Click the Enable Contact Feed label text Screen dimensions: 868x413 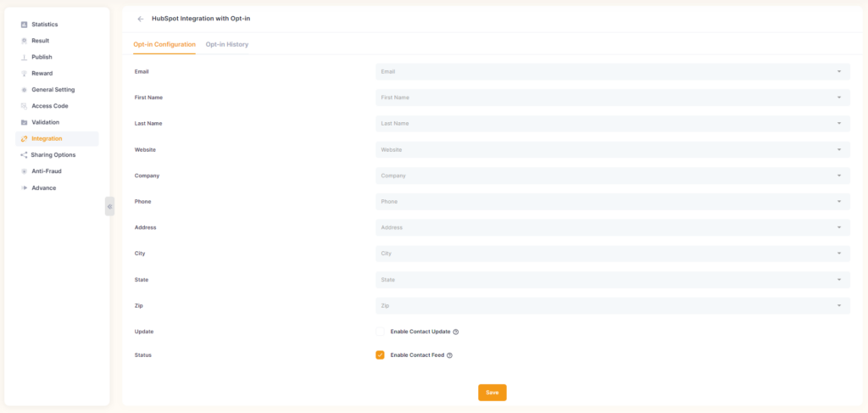point(417,354)
